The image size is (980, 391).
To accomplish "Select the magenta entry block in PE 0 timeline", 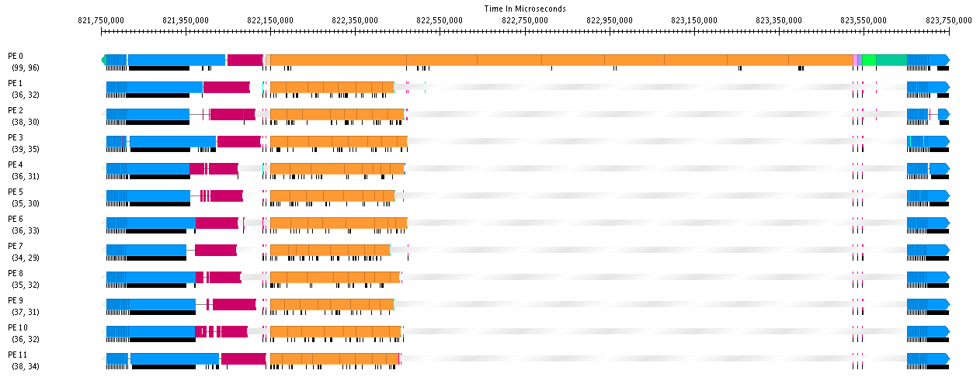I will (x=245, y=60).
